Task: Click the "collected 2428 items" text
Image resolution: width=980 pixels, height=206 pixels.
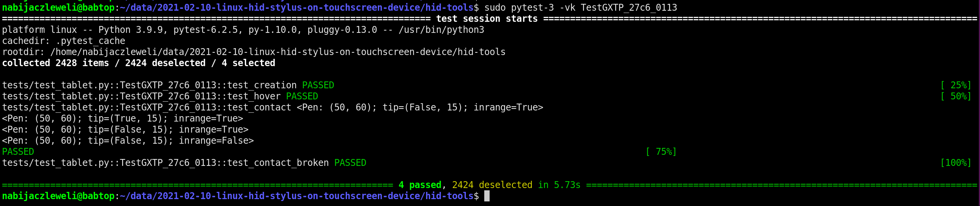Action: coord(55,63)
